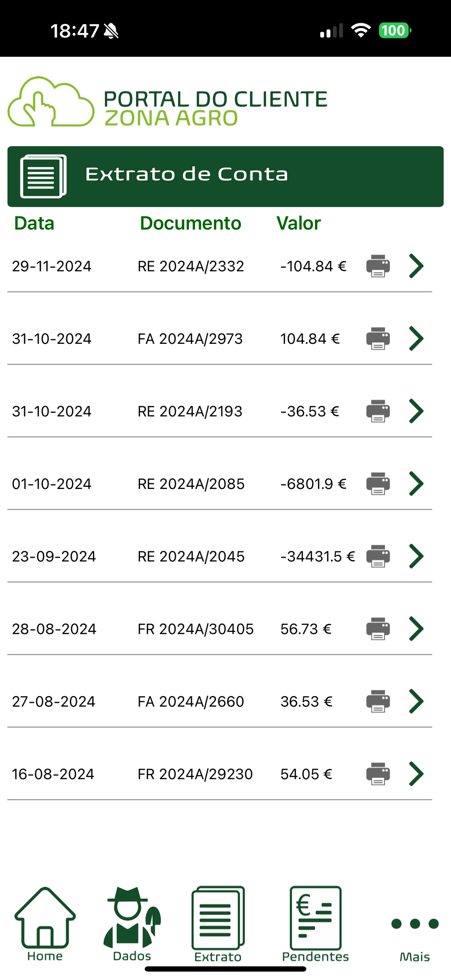
Task: Print invoice FA 2024A/2660
Action: click(378, 702)
